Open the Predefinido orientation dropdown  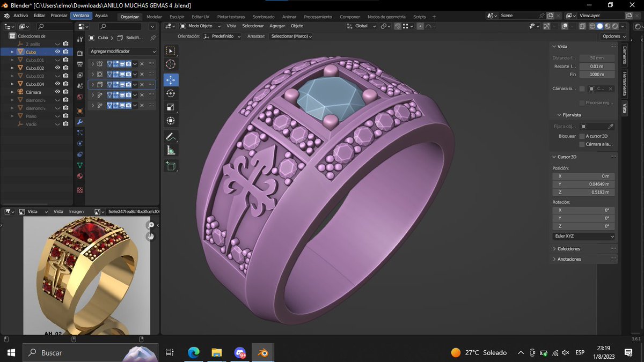point(222,36)
